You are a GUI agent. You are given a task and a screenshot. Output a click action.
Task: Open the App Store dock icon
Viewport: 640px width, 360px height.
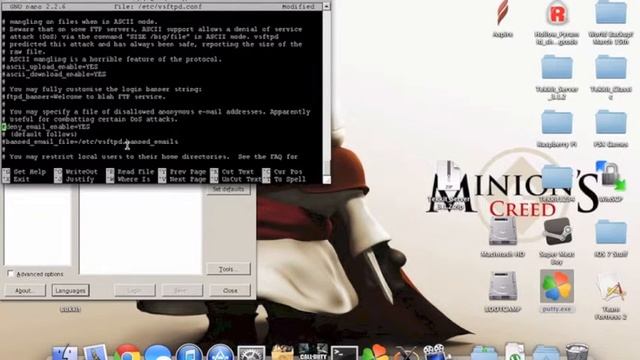click(220, 353)
